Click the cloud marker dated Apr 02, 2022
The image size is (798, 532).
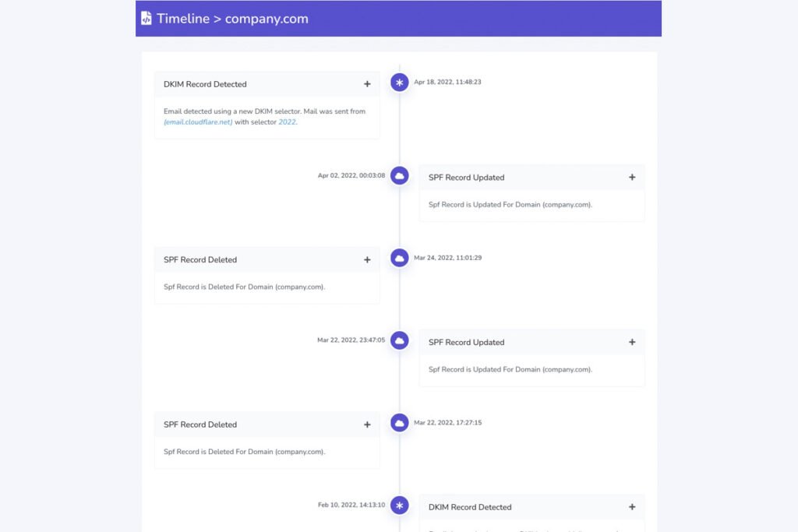click(400, 176)
